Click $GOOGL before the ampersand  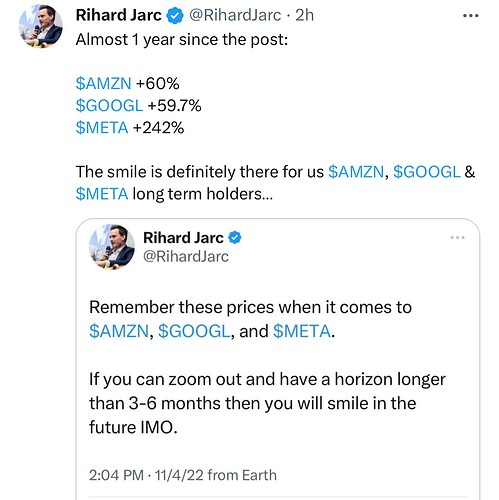point(427,172)
